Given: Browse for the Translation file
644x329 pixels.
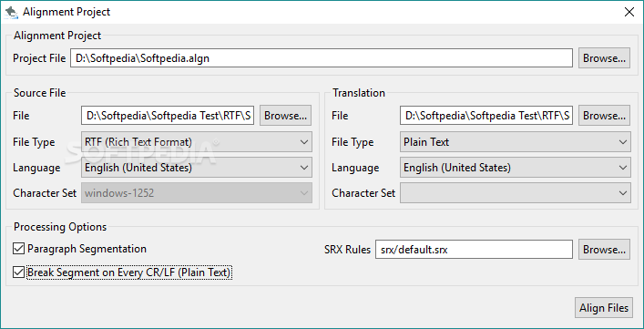Looking at the screenshot, I should click(604, 116).
